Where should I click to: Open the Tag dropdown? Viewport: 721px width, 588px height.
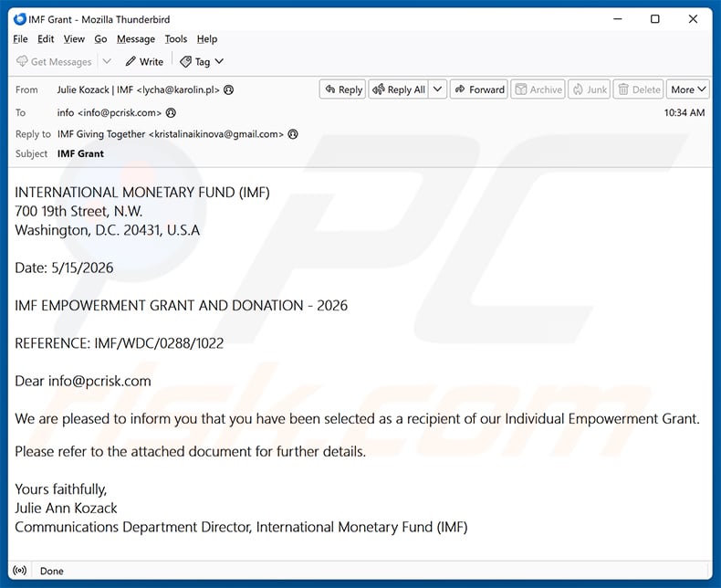pos(202,62)
